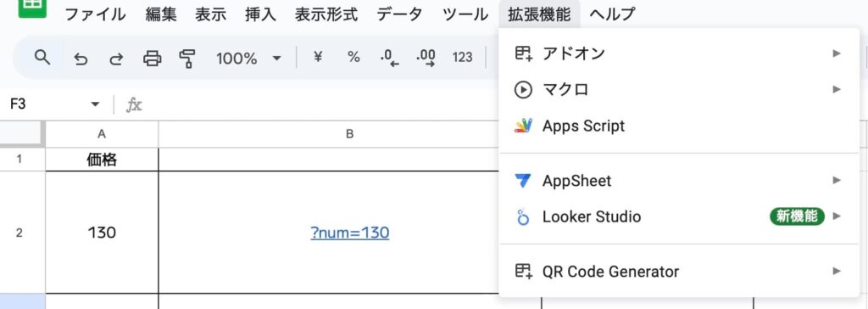
Task: Open the 挿入 menu
Action: pos(261,14)
